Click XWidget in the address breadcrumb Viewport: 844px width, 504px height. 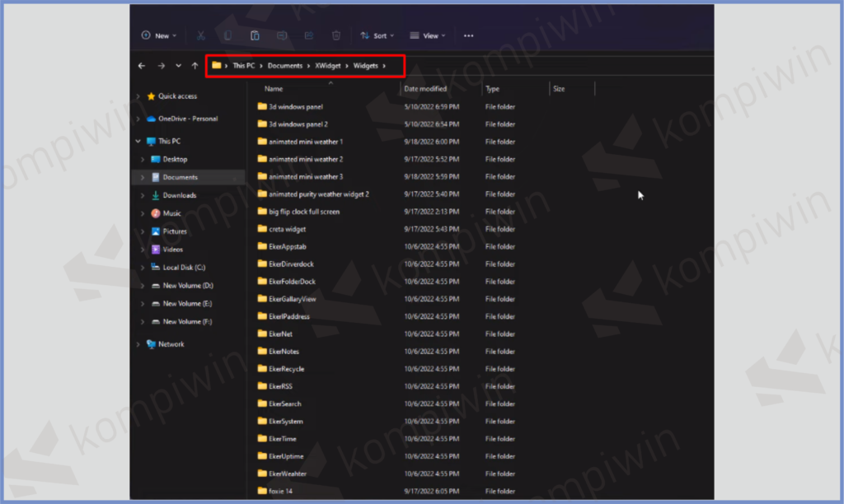(x=329, y=65)
